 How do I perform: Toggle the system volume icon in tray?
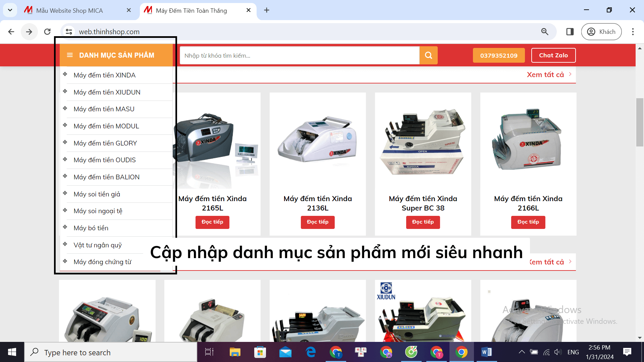click(x=558, y=352)
